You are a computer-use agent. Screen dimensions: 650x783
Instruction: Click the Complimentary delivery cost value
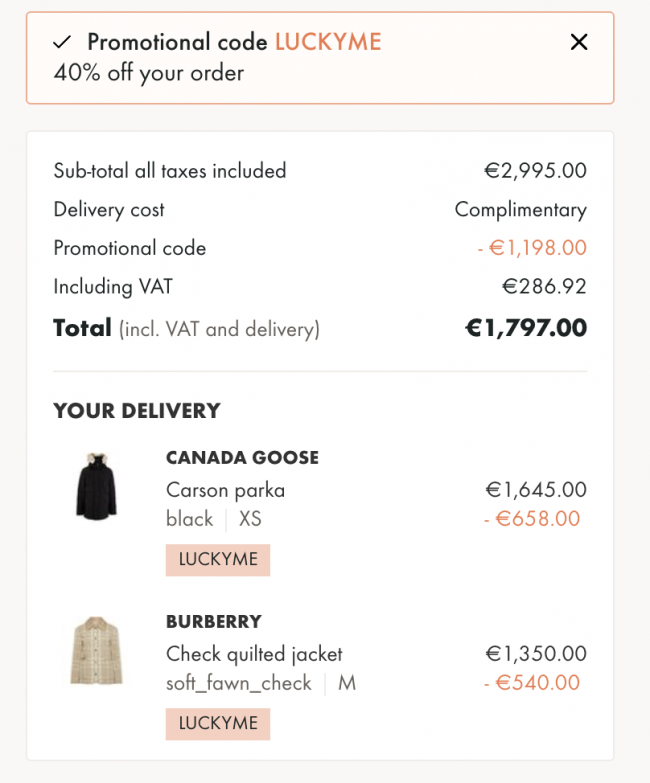521,210
